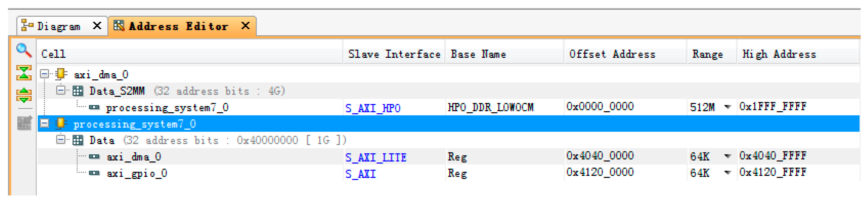Viewport: 868px width, 203px height.
Task: Click the Auto Assign Address icon
Action: 24,123
